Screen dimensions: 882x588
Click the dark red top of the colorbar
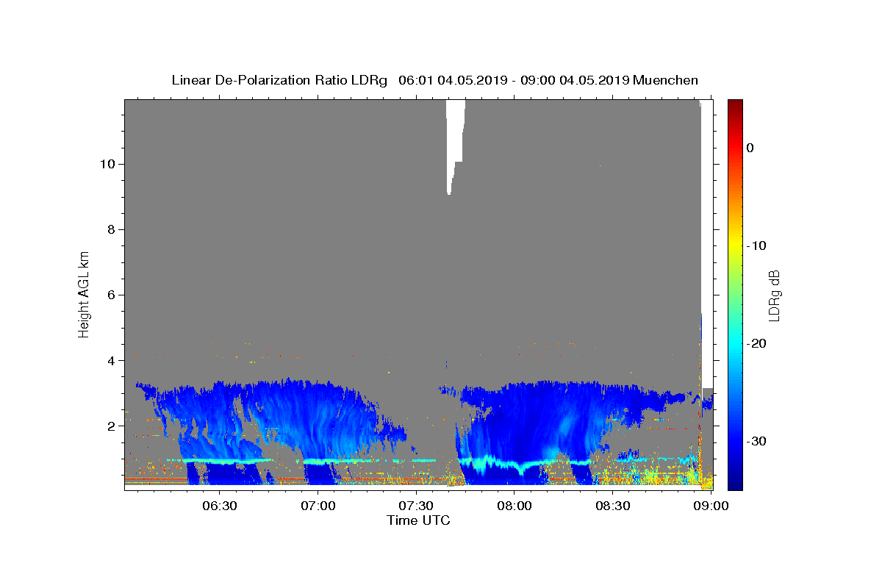coord(735,107)
